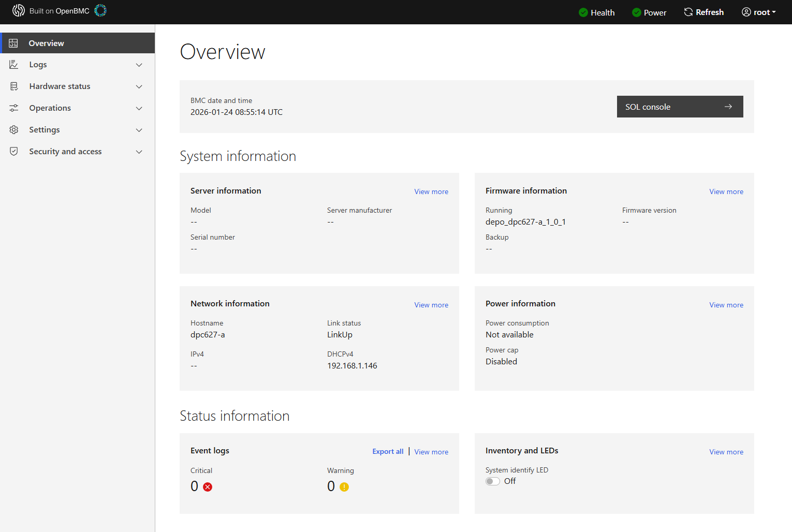
Task: Click the SOL console button
Action: click(680, 107)
